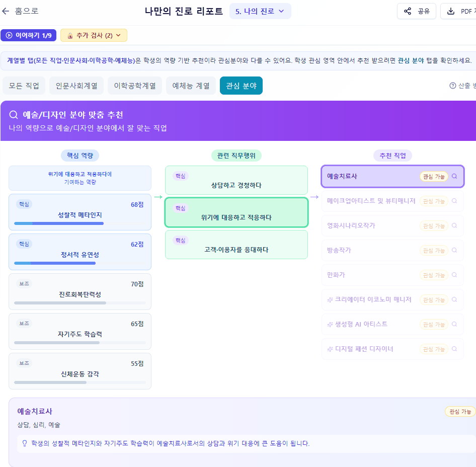Switch to 이학공학계열 tab

tap(135, 86)
